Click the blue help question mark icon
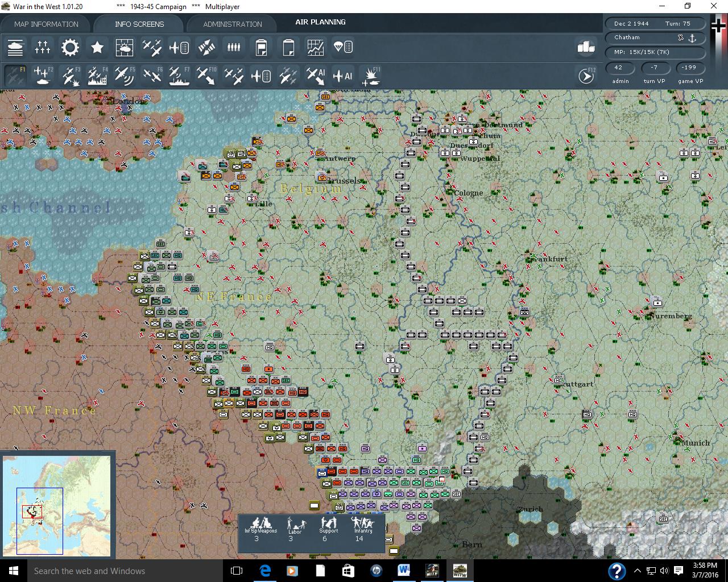 [x=617, y=571]
